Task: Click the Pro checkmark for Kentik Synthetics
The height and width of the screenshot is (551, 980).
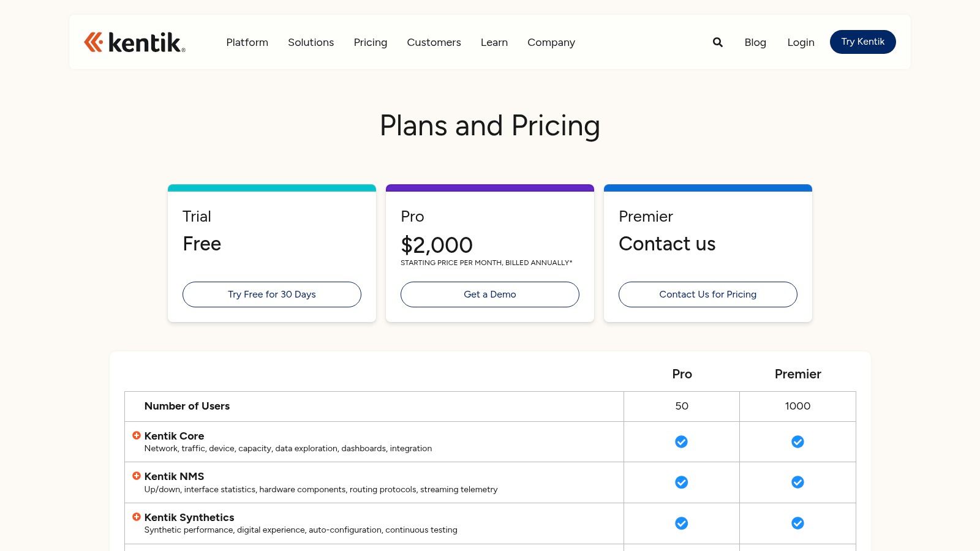Action: 681,523
